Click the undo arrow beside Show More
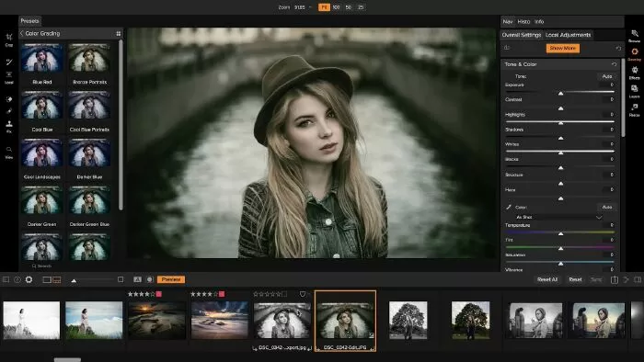The width and height of the screenshot is (644, 362). point(618,49)
